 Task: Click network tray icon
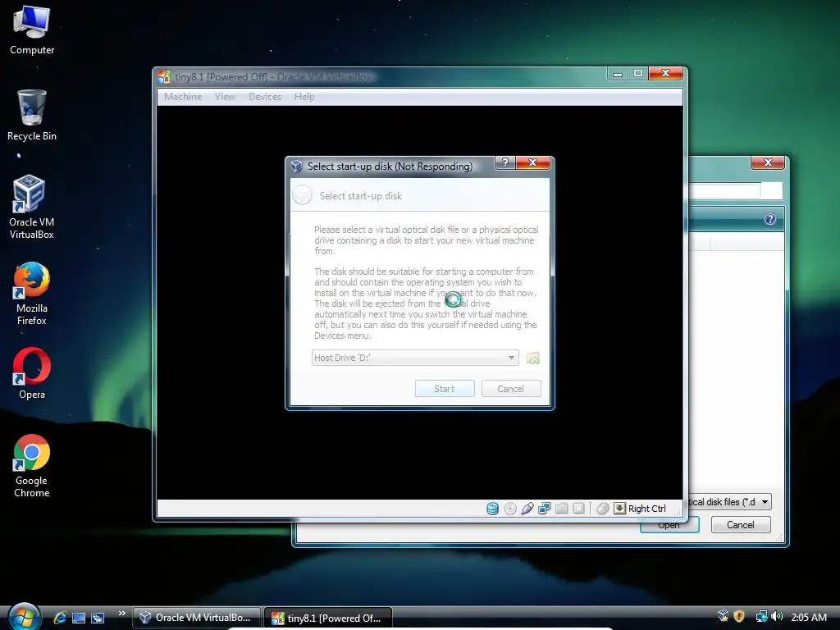click(761, 617)
